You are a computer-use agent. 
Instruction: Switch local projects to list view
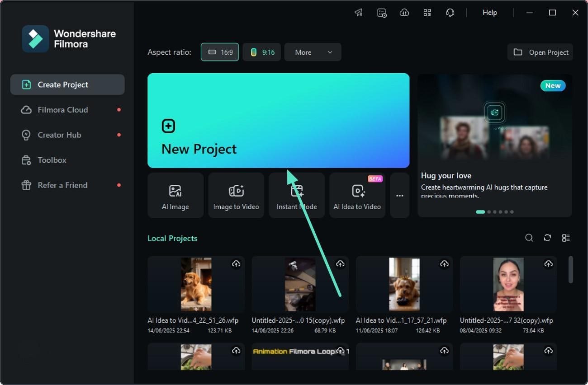(566, 238)
